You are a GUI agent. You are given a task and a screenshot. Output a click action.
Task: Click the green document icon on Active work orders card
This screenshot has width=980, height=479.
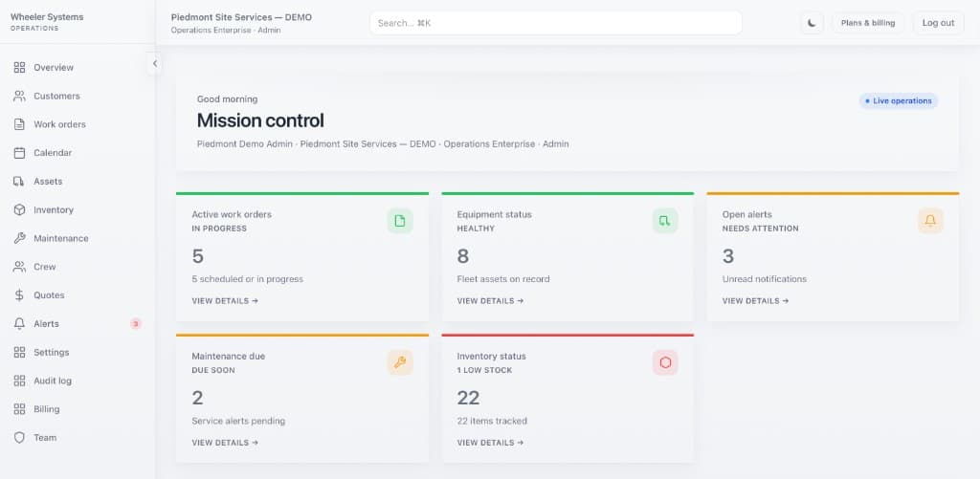400,221
